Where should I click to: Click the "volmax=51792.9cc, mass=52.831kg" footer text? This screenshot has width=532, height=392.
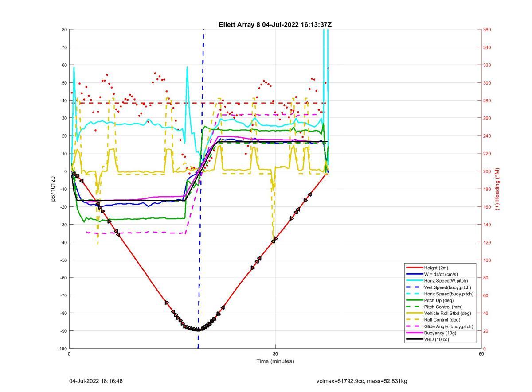coord(362,381)
